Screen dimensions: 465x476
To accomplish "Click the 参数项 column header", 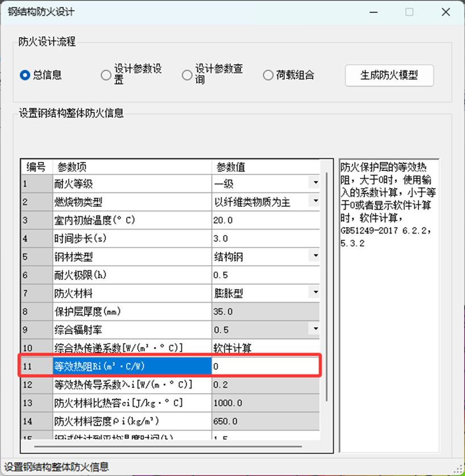I will (132, 167).
